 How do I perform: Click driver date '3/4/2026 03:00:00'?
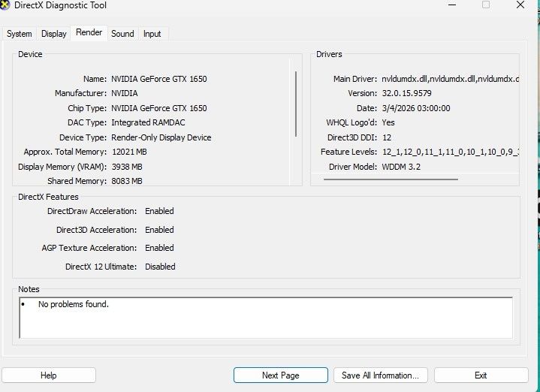coord(416,108)
